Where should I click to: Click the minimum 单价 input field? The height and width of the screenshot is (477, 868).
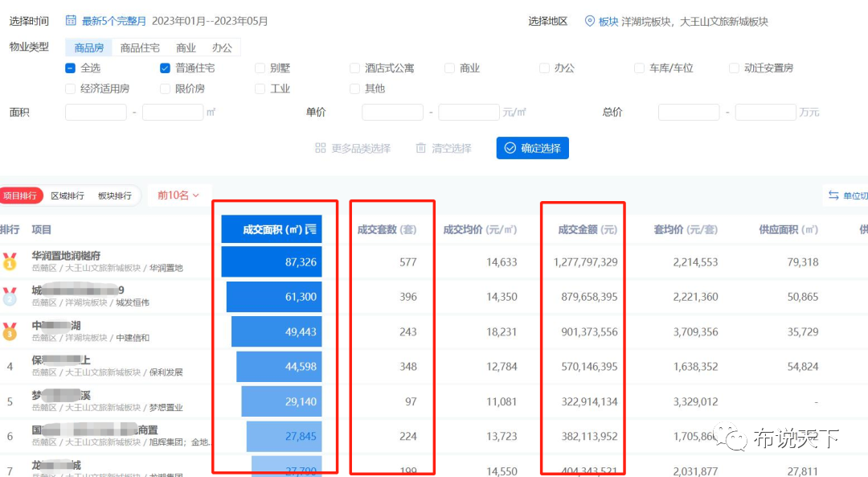(392, 113)
